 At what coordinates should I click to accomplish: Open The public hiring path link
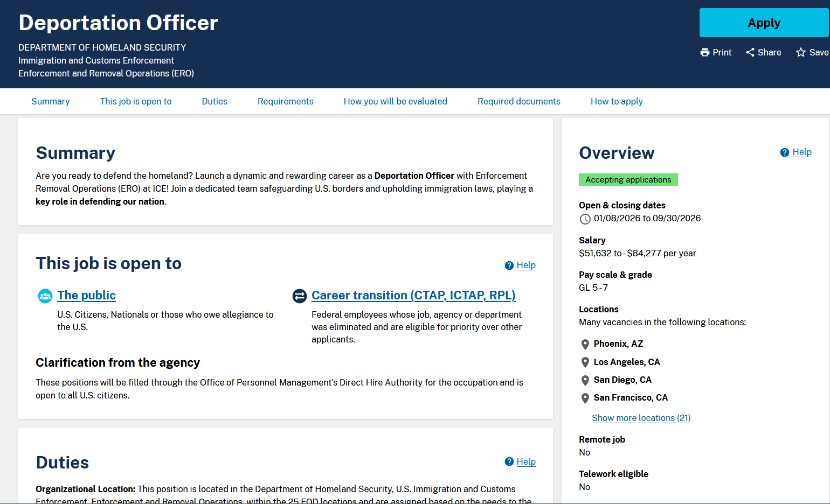86,295
